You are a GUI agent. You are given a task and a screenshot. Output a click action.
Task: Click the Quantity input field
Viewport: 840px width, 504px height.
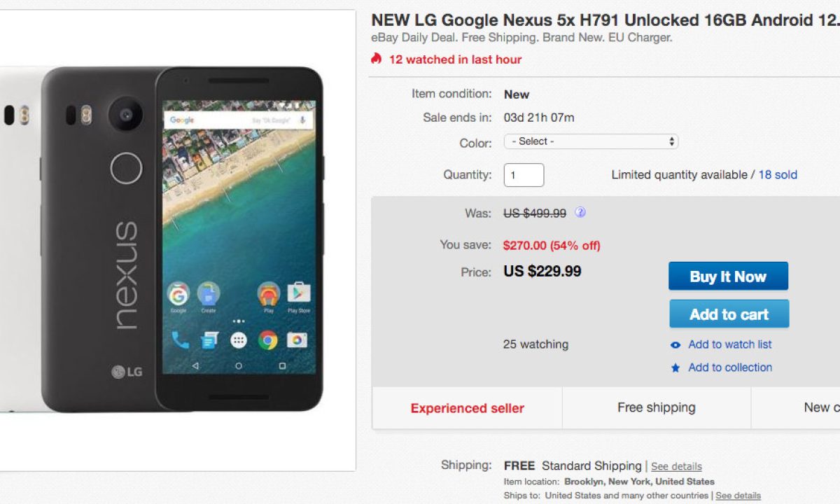click(x=524, y=175)
